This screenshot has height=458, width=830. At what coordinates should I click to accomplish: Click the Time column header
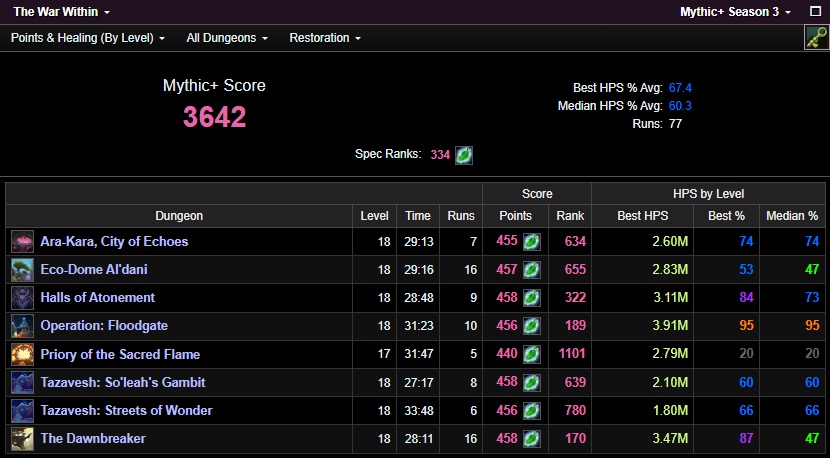[x=418, y=216]
